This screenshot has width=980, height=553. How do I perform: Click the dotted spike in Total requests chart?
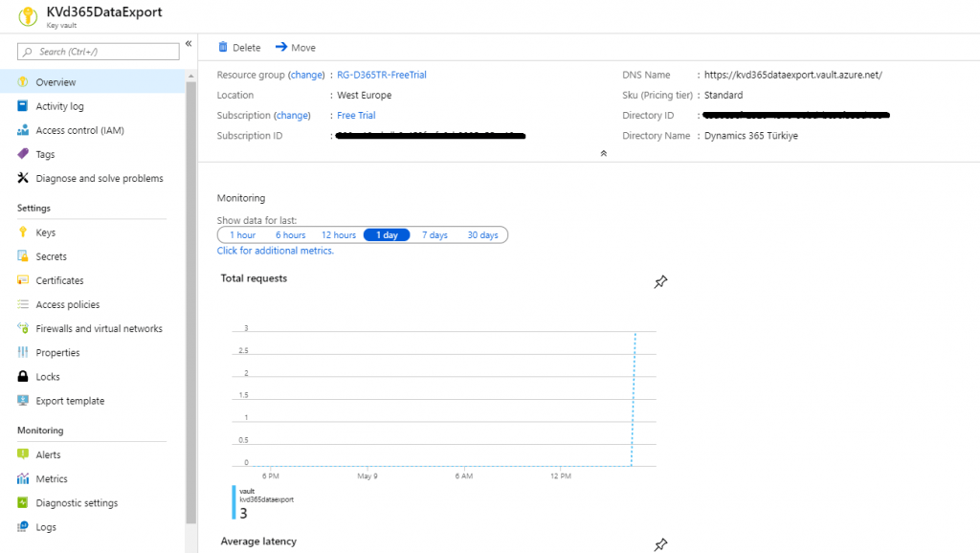click(x=634, y=400)
